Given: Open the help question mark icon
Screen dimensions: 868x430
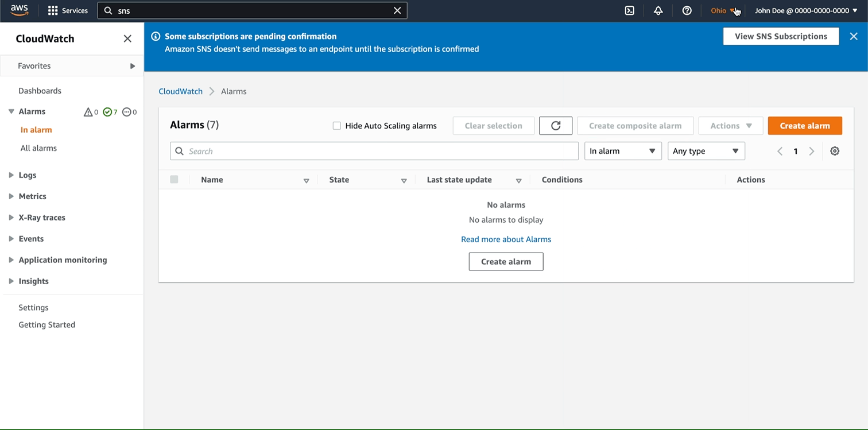Looking at the screenshot, I should 687,10.
